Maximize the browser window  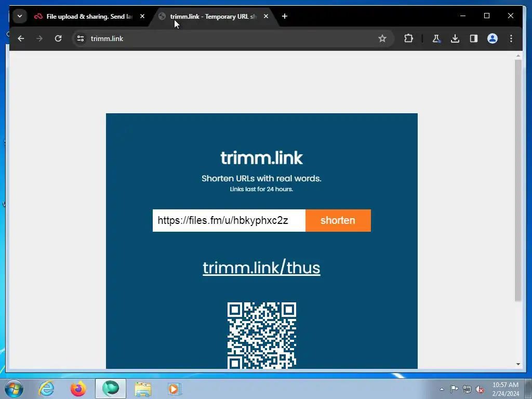(486, 16)
